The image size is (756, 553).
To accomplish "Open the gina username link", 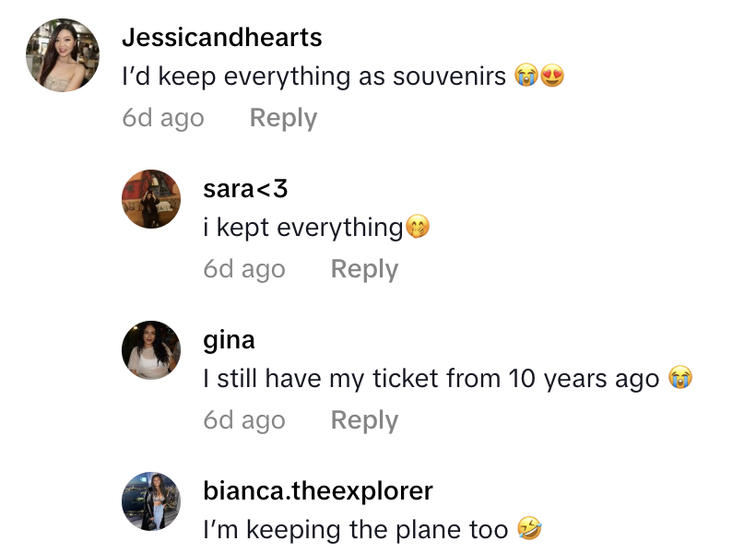I will 229,340.
